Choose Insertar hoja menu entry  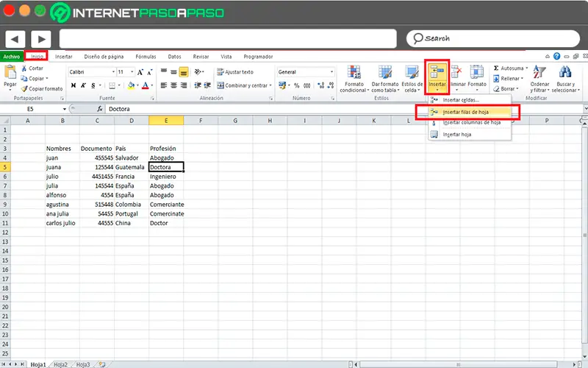(x=470, y=135)
